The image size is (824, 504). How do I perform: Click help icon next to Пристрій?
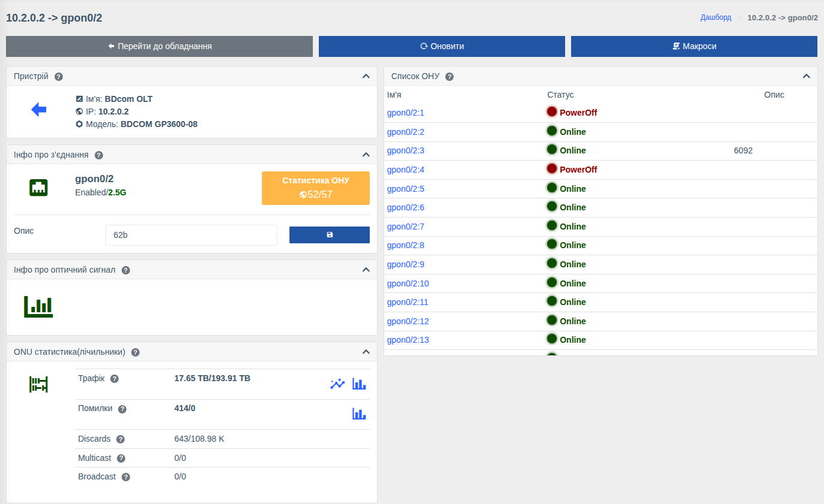pyautogui.click(x=59, y=77)
